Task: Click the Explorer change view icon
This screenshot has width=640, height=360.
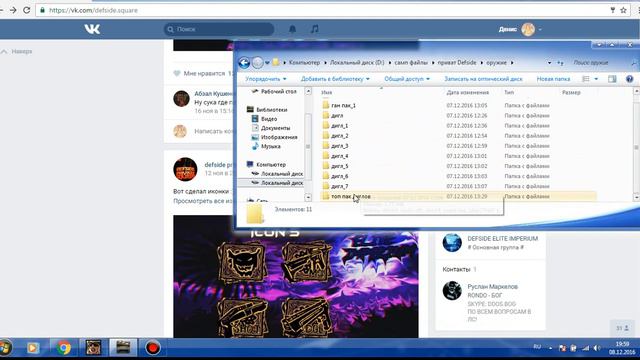Action: (586, 79)
